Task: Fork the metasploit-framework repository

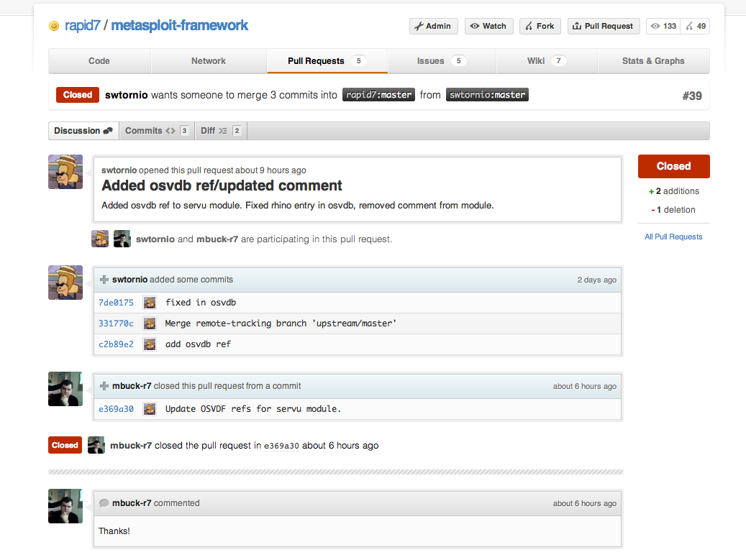Action: (540, 26)
